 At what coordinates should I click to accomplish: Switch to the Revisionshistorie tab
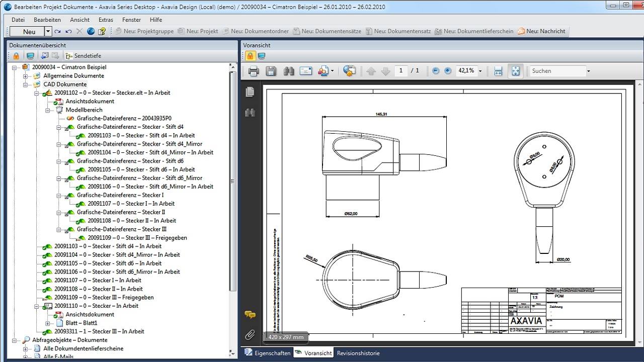358,353
